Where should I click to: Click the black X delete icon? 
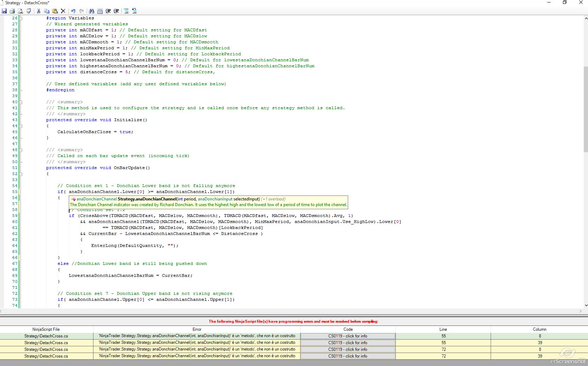63,11
